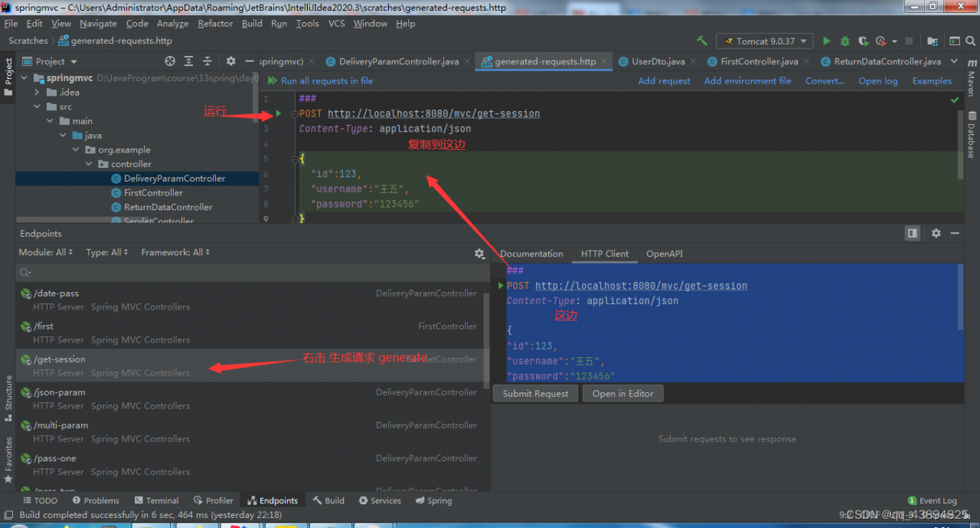Click the Submit Request button

tap(536, 393)
